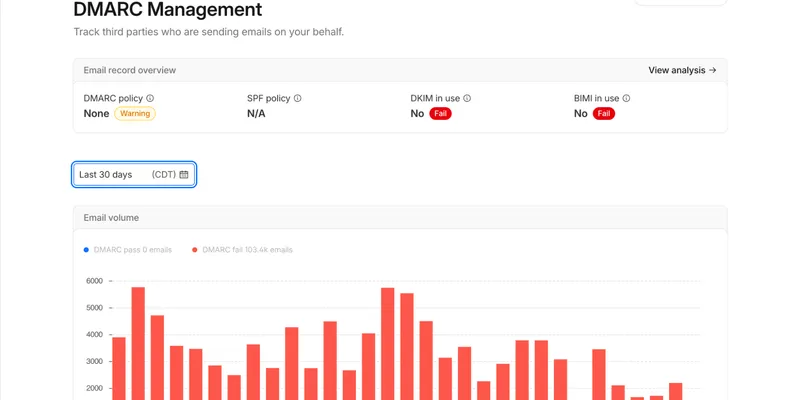Image resolution: width=800 pixels, height=400 pixels.
Task: Toggle the DMARC fail 103.4k emails legend label
Action: 247,250
